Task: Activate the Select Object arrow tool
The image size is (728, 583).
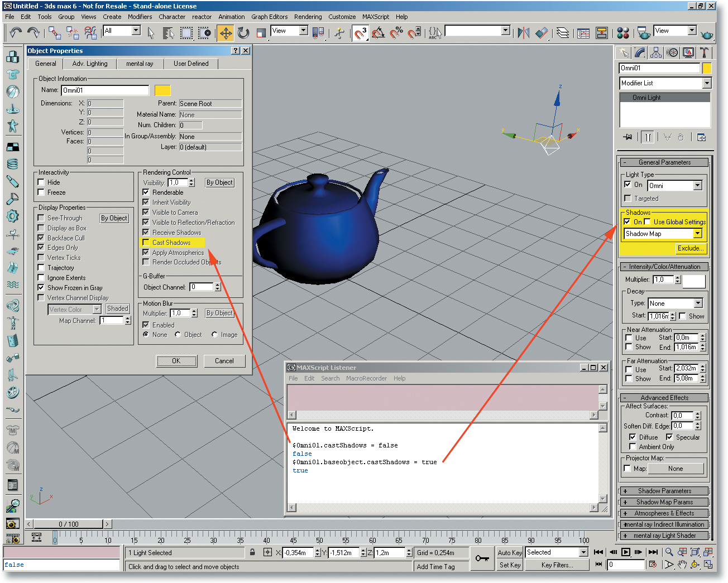Action: coord(151,33)
